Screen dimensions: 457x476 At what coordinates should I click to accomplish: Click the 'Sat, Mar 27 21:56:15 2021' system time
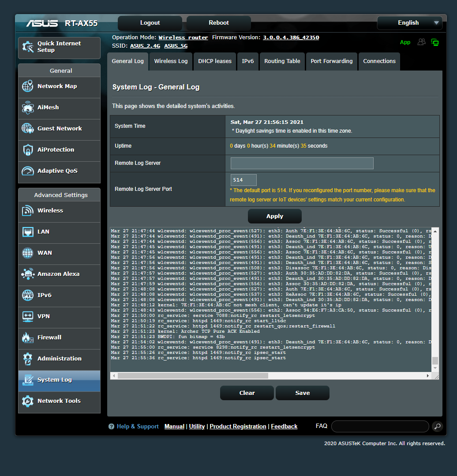[267, 122]
